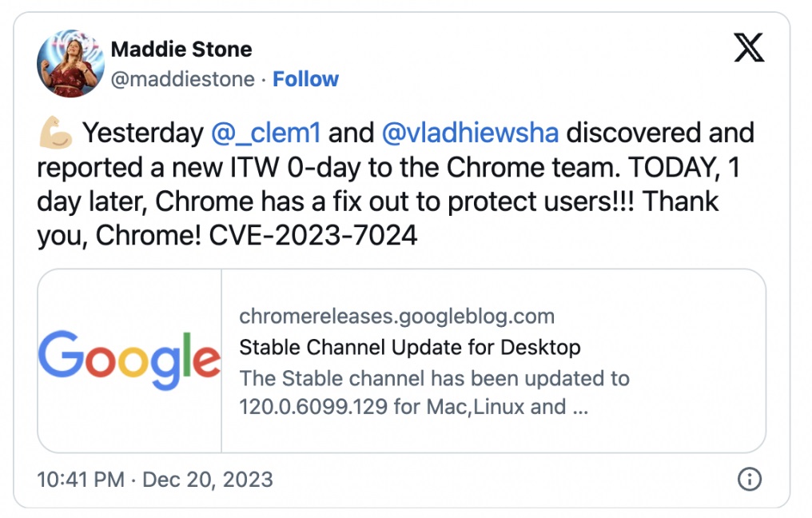812x518 pixels.
Task: Click the Maddie Stone display name
Action: (181, 50)
